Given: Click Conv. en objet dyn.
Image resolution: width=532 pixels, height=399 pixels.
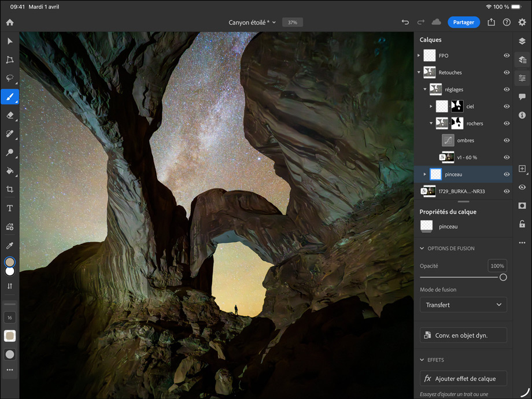Looking at the screenshot, I should click(463, 335).
